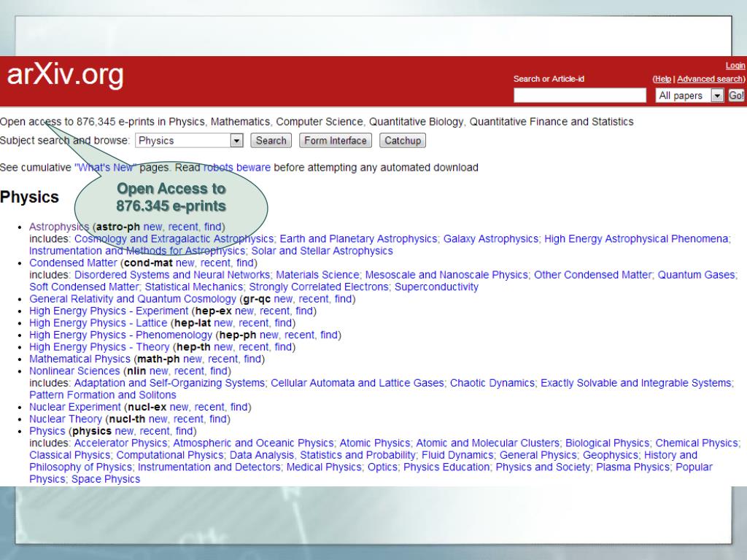Open hep-th find link
Viewport: 747px width, 560px height.
(282, 347)
